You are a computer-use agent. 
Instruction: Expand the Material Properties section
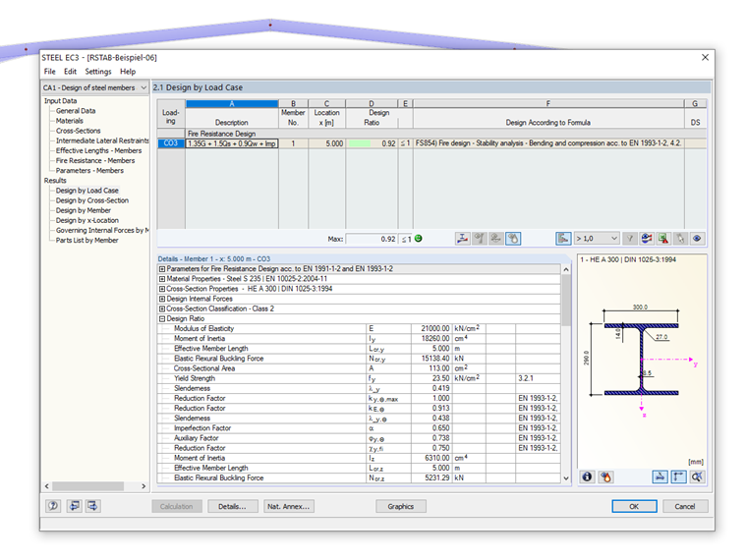point(162,279)
